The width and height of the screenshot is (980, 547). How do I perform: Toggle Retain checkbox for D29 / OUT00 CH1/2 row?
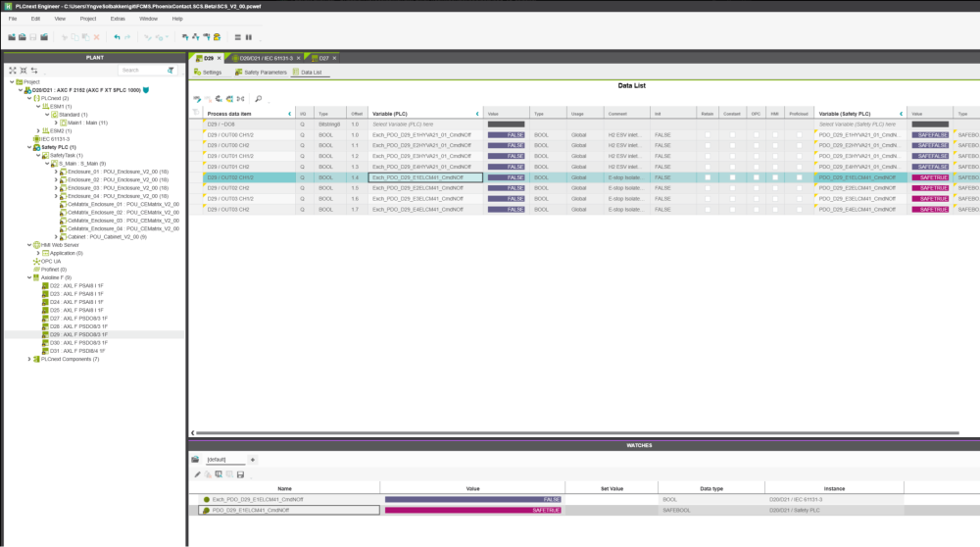[x=707, y=134]
